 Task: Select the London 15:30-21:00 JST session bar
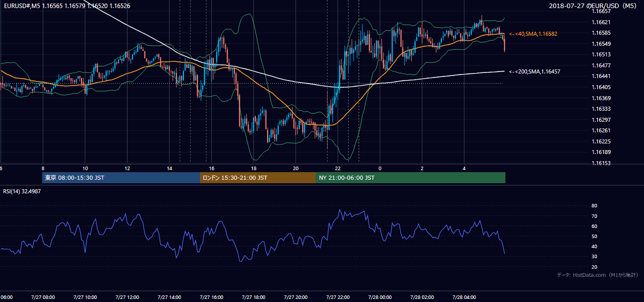258,178
